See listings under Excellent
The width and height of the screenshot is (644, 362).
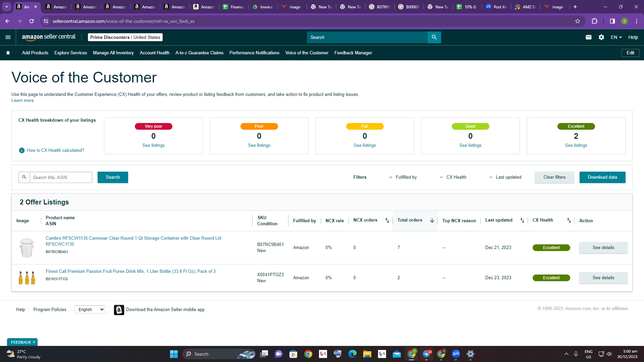(576, 145)
